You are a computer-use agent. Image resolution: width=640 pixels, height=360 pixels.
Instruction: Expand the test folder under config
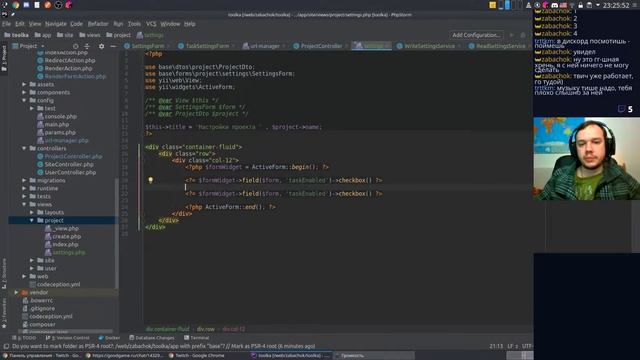pyautogui.click(x=32, y=109)
